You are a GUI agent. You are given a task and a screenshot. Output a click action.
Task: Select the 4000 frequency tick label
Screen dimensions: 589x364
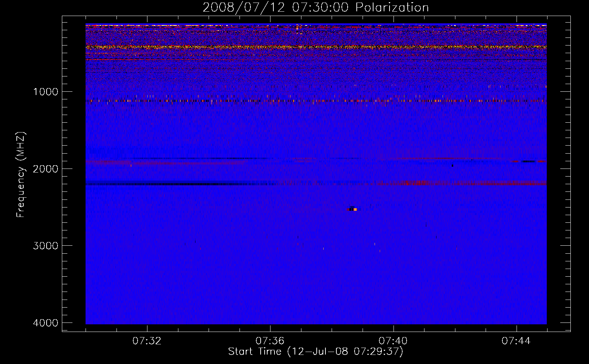point(46,323)
